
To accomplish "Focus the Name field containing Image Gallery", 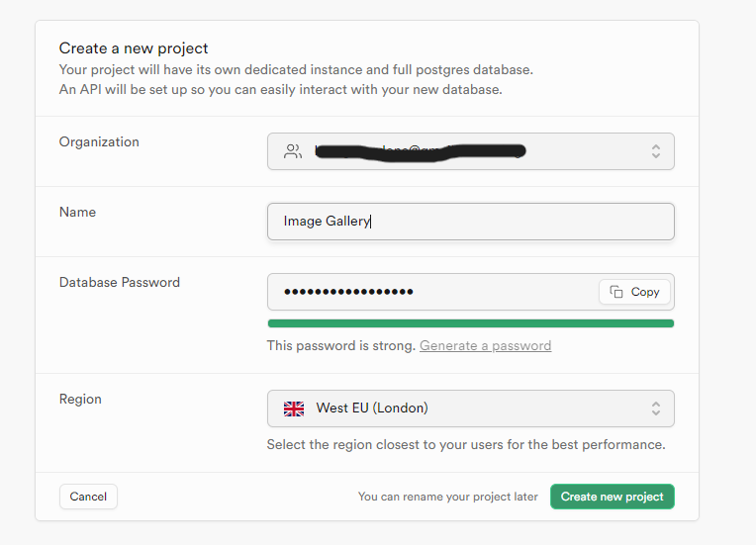I will click(x=470, y=222).
